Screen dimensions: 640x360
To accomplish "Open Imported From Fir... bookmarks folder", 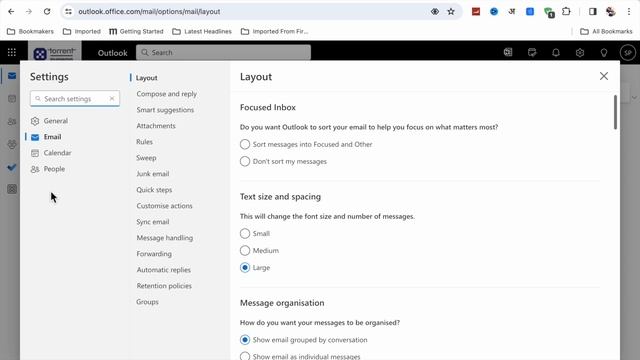I will (274, 31).
